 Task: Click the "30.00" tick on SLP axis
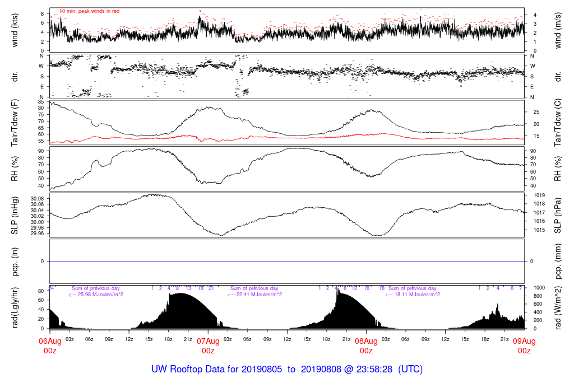[38, 222]
